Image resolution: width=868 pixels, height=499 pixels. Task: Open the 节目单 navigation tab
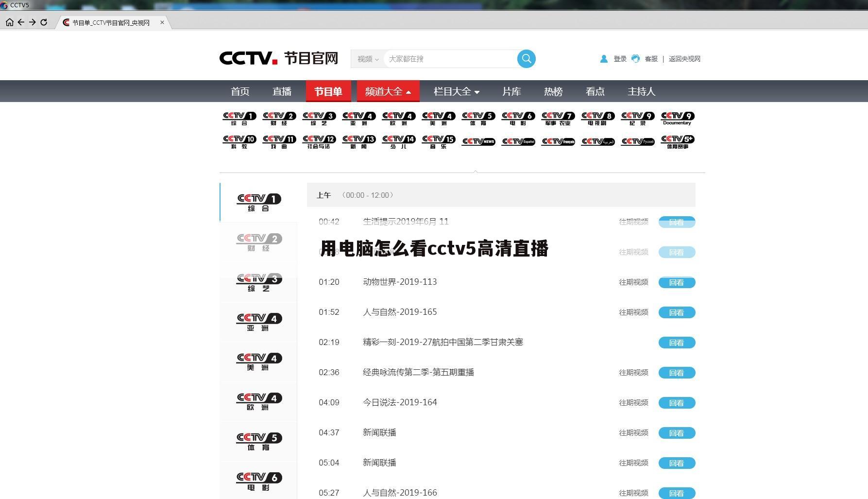point(328,91)
